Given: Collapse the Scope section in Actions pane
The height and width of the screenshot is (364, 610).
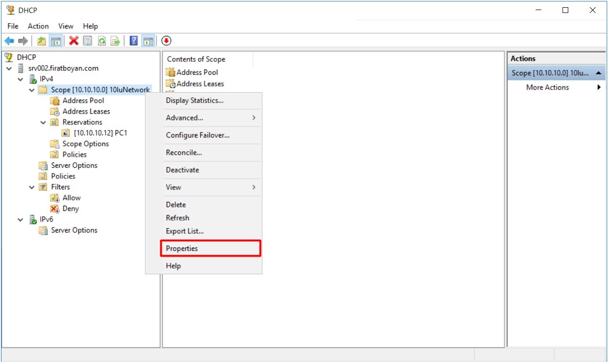Looking at the screenshot, I should click(598, 73).
